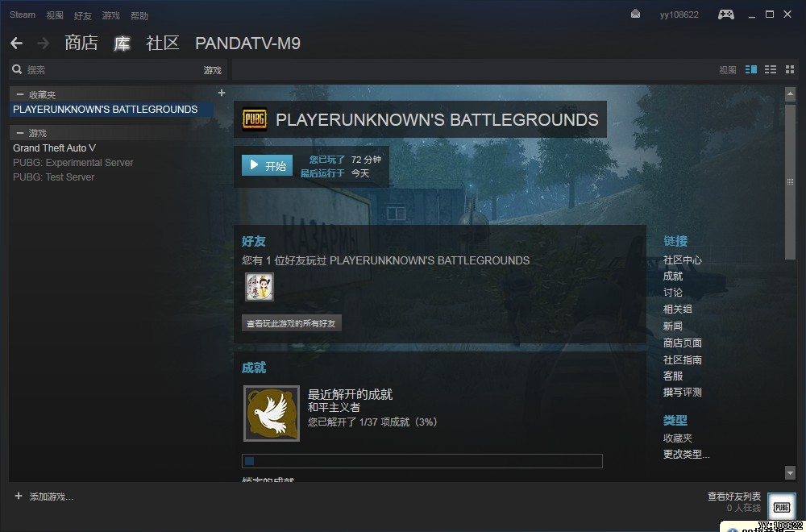Viewport: 806px width, 532px height.
Task: Click 查看玩此游戏的所有好友 button
Action: pos(292,323)
